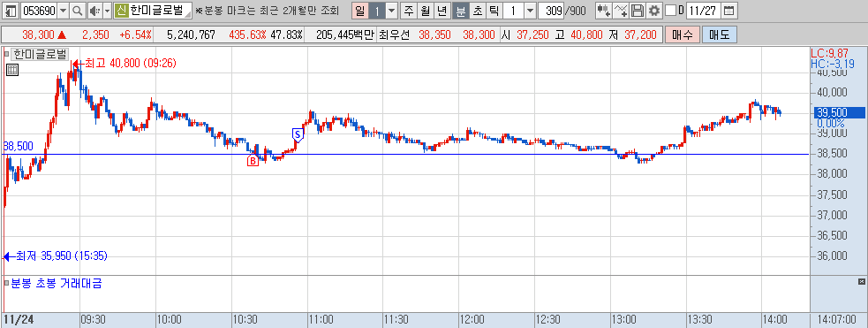The width and height of the screenshot is (868, 328).
Task: Open the dropdown arrow next to the speaker
Action: pyautogui.click(x=107, y=10)
